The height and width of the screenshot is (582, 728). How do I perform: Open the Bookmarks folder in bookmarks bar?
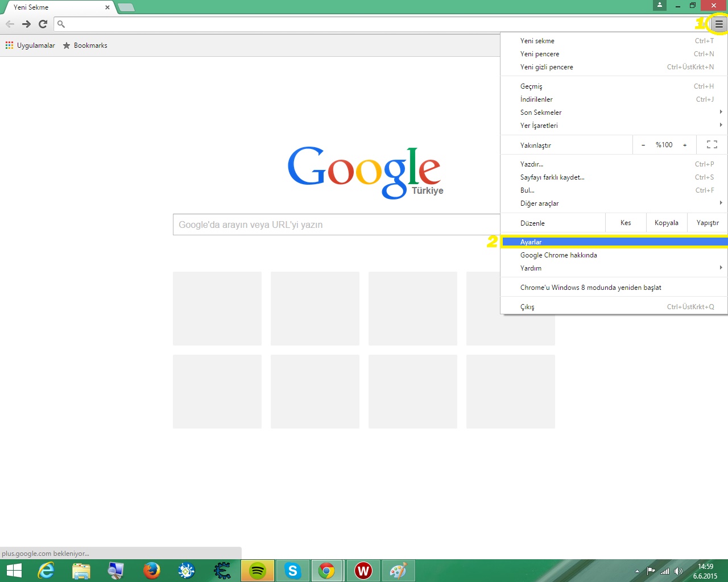tap(85, 45)
